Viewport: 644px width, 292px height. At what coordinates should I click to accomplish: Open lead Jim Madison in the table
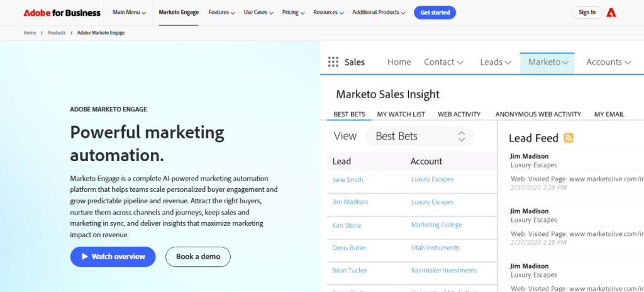pyautogui.click(x=350, y=202)
